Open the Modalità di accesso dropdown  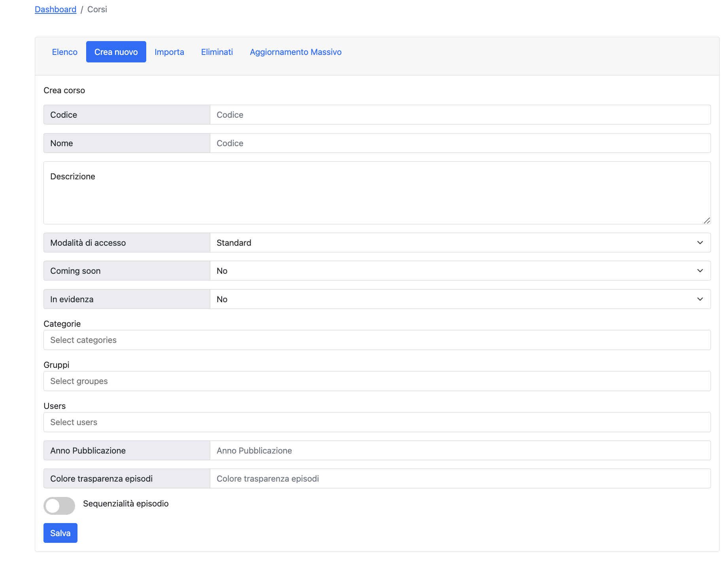pyautogui.click(x=460, y=243)
